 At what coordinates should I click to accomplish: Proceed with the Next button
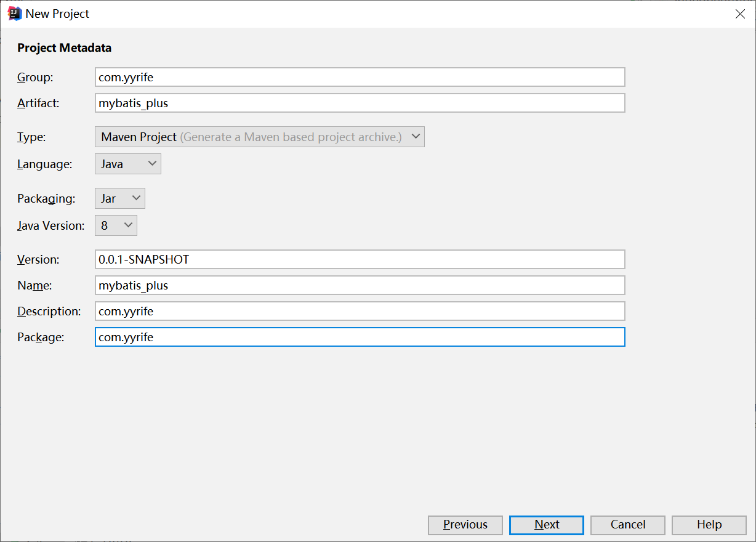[x=547, y=525]
